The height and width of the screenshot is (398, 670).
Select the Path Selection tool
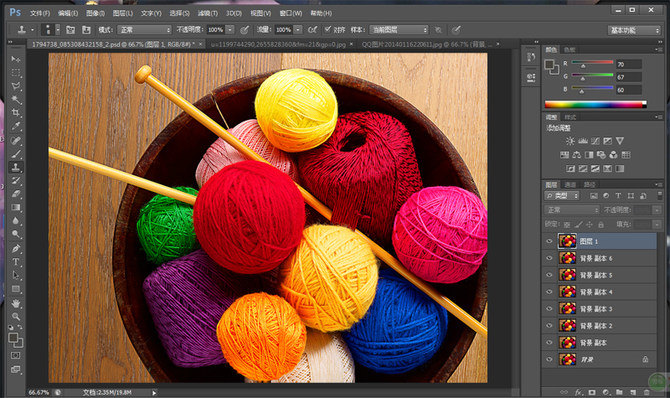(x=16, y=275)
